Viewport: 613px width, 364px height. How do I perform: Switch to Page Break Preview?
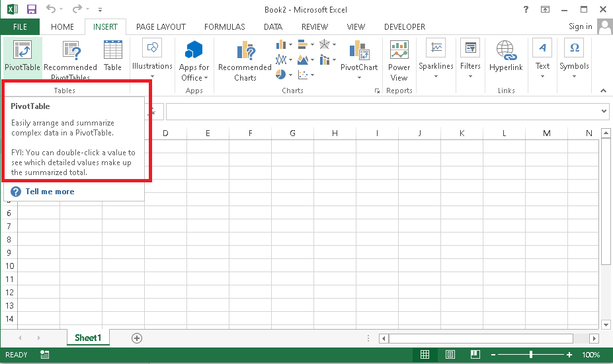pos(475,355)
